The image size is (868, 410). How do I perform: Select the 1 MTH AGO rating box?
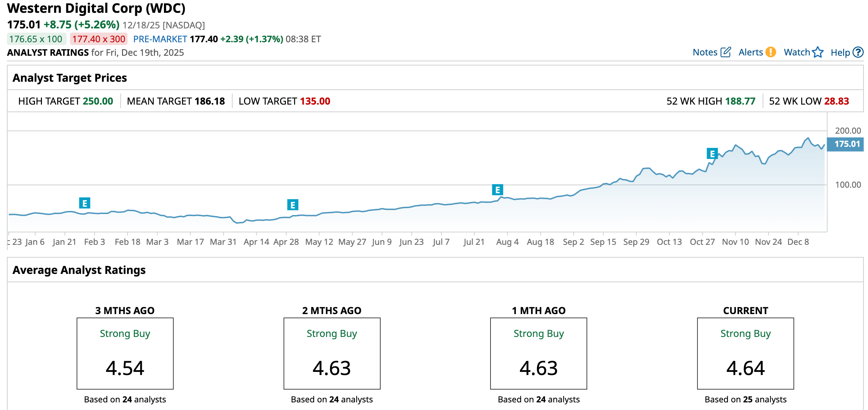(x=538, y=353)
